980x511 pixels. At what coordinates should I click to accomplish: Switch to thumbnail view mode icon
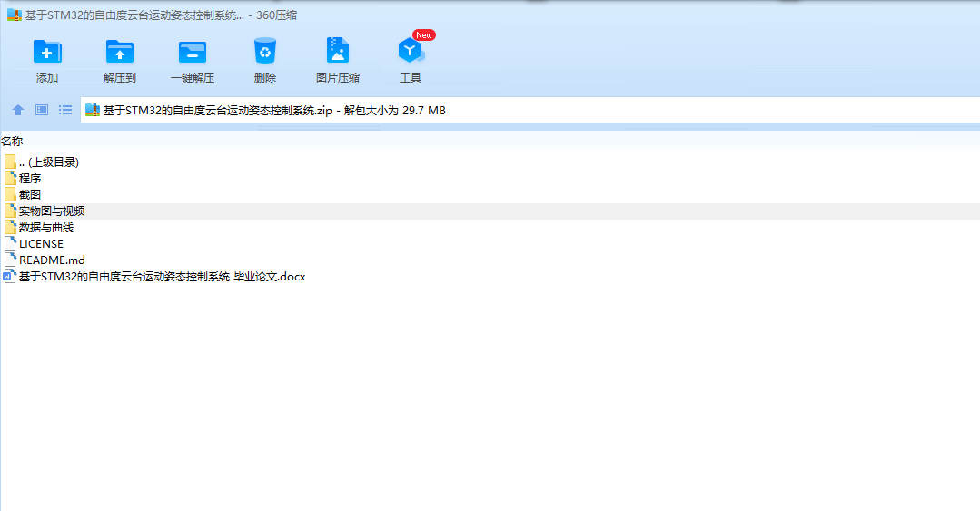pos(42,110)
